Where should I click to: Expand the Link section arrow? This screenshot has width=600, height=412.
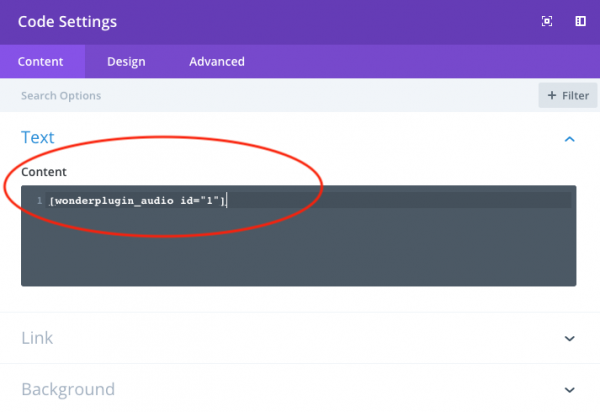point(570,339)
